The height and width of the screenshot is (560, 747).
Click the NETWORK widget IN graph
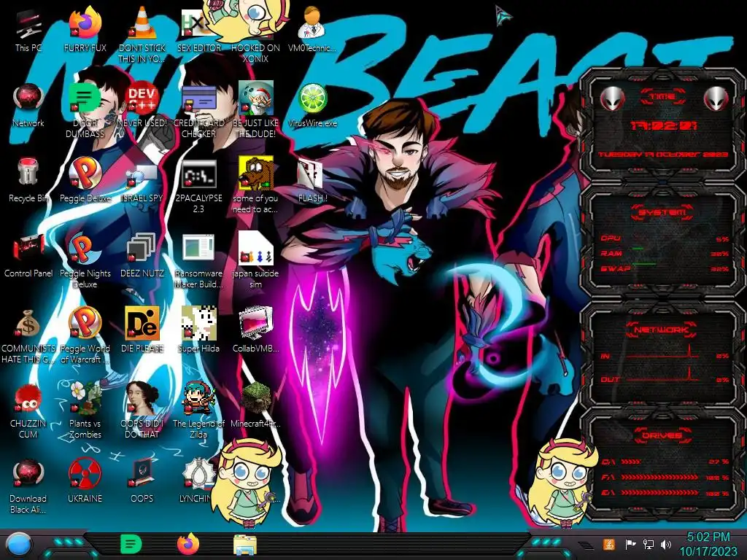pos(663,352)
